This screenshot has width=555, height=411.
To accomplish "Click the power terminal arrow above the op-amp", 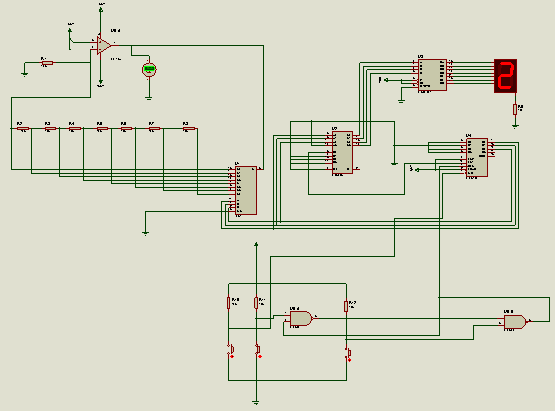I will pos(101,10).
